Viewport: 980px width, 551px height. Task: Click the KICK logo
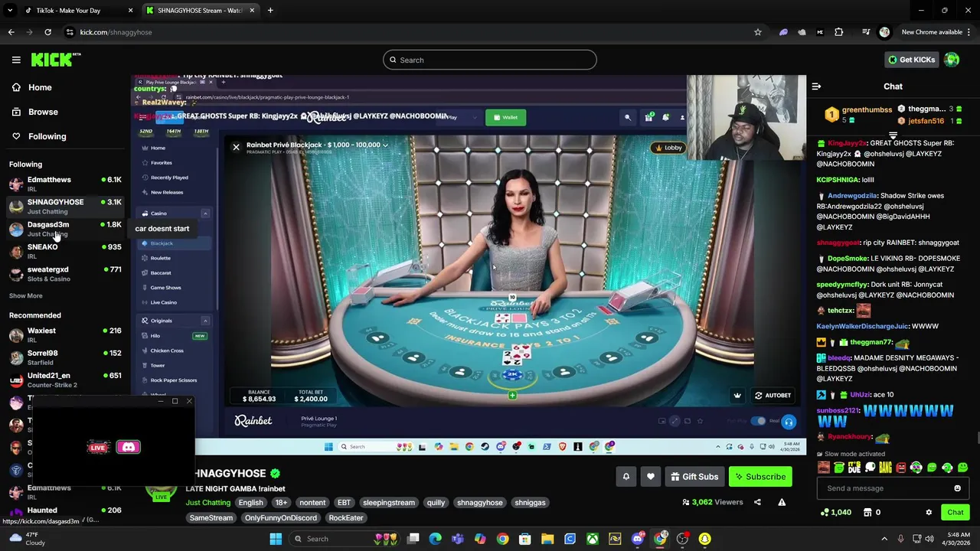56,60
